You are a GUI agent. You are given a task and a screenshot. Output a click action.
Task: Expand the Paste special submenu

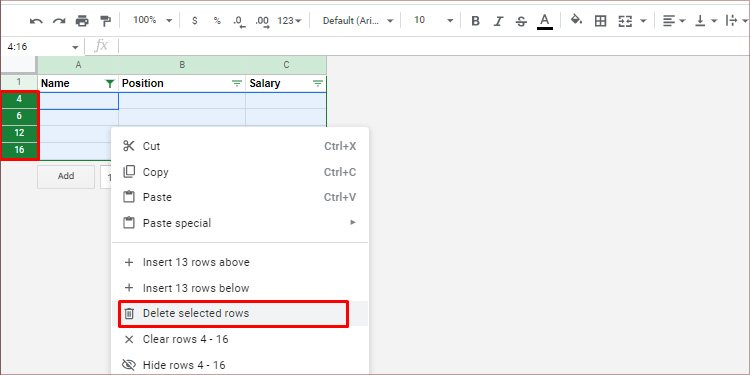[240, 223]
